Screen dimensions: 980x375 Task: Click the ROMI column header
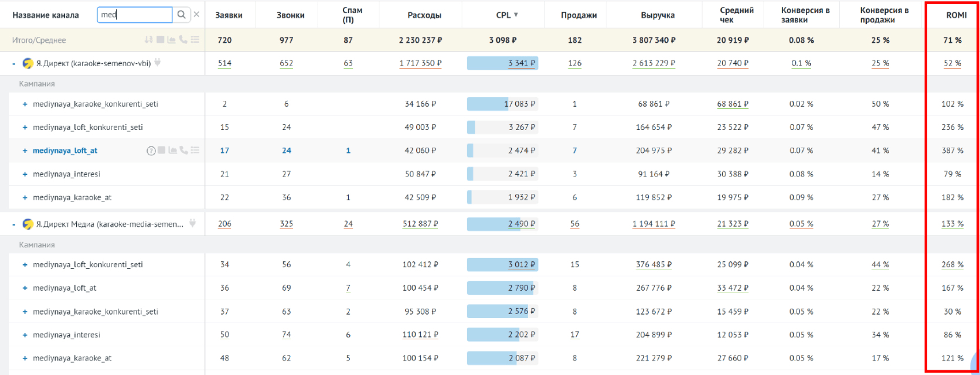[956, 15]
